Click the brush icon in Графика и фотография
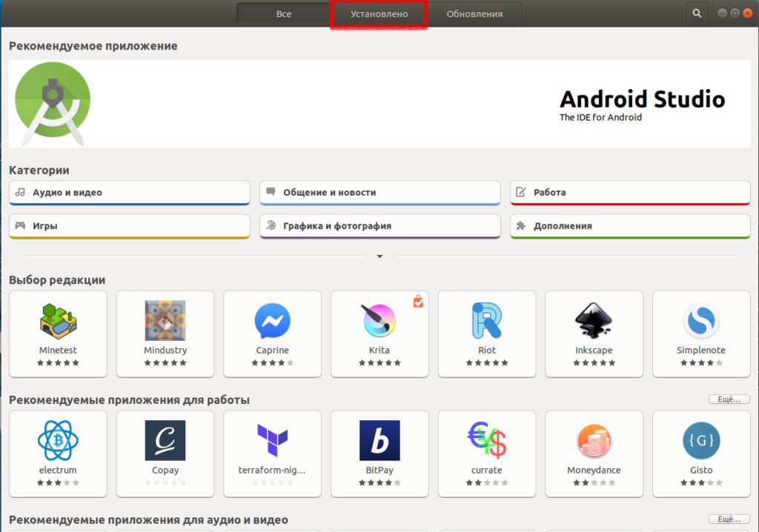This screenshot has width=759, height=532. (x=271, y=225)
